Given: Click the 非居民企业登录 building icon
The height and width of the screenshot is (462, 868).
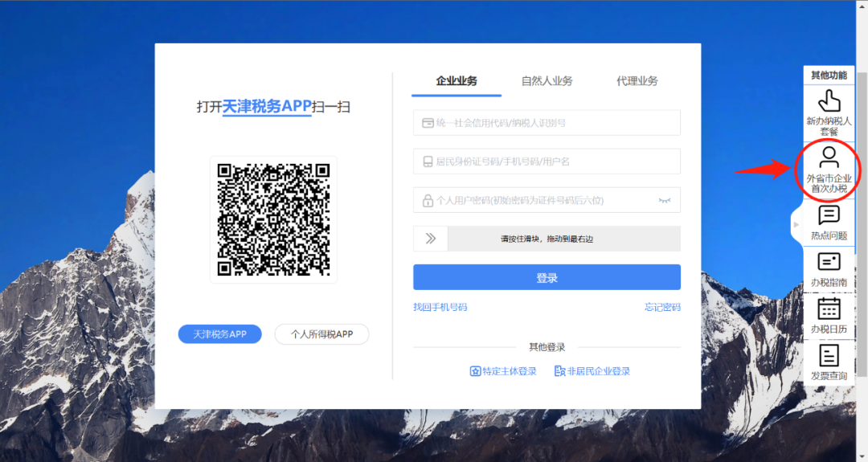Looking at the screenshot, I should coord(559,371).
